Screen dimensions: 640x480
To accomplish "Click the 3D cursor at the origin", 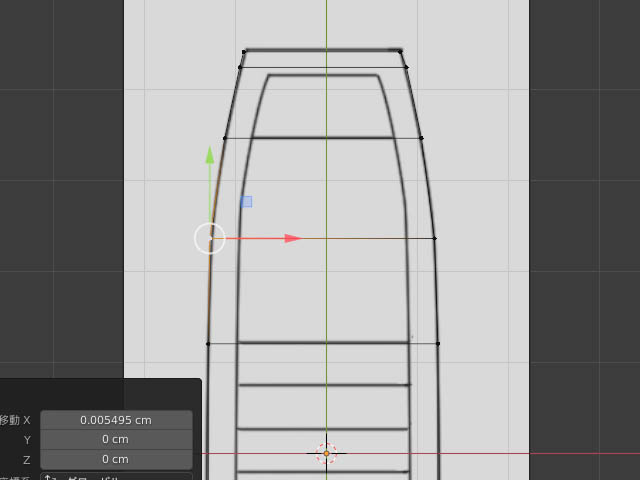I will pos(327,453).
